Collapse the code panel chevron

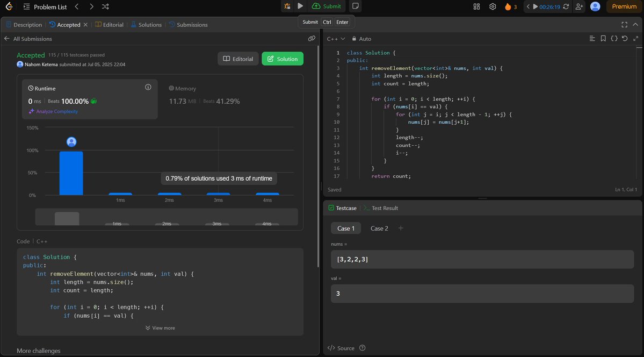[635, 25]
